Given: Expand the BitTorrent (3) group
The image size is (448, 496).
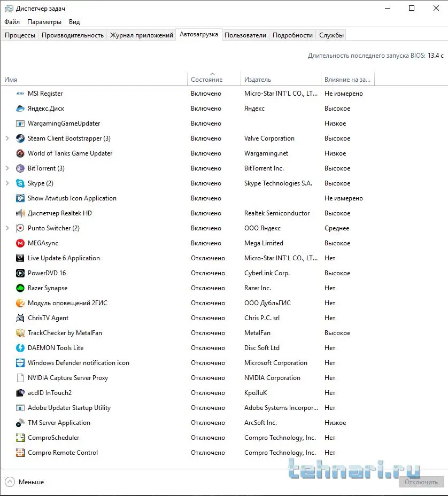Looking at the screenshot, I should click(x=7, y=168).
